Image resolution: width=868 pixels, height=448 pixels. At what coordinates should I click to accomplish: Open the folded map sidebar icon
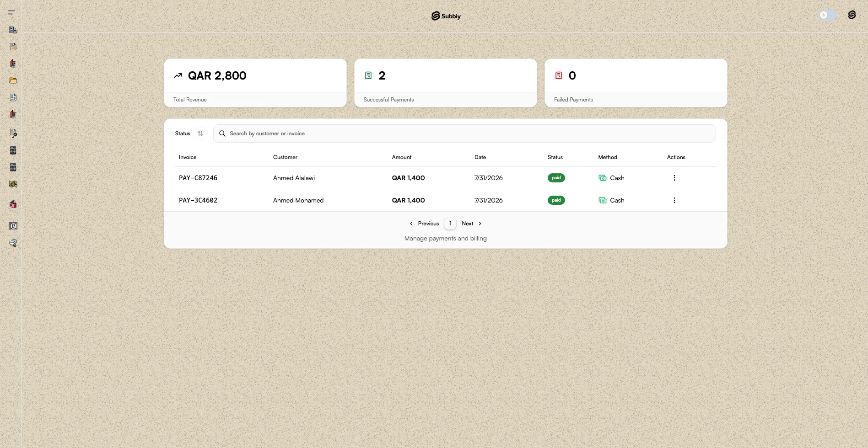(x=13, y=184)
